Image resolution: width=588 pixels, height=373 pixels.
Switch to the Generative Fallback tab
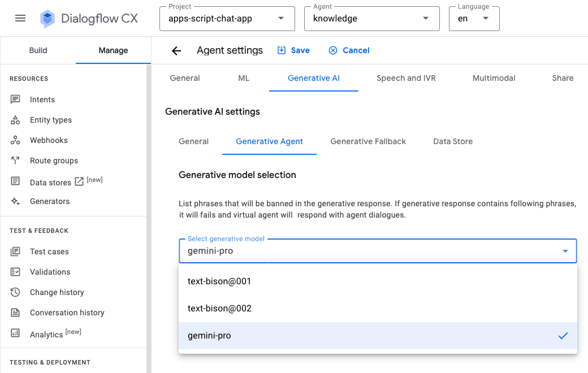pyautogui.click(x=368, y=141)
